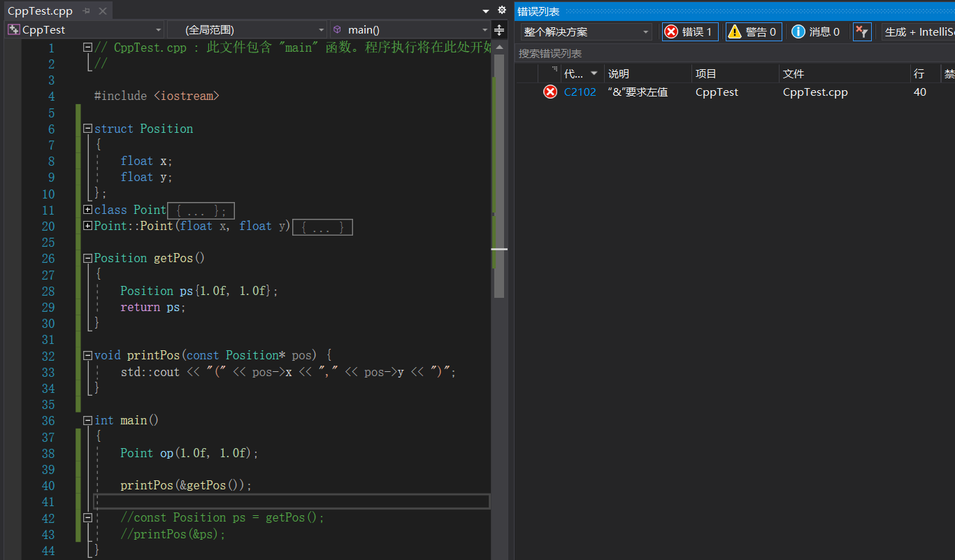955x560 pixels.
Task: Open the main() member dropdown
Action: click(x=410, y=30)
